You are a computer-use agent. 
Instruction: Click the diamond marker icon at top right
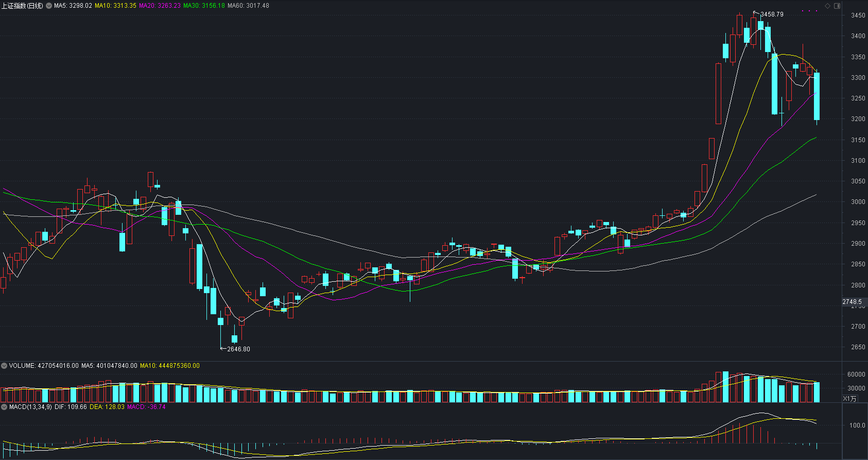(828, 6)
